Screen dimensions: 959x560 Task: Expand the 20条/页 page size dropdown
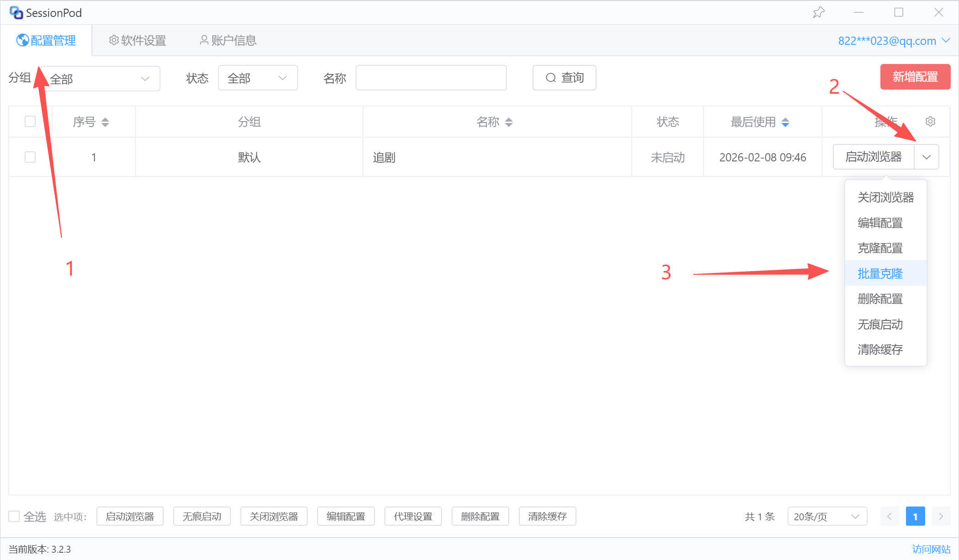[x=827, y=517]
